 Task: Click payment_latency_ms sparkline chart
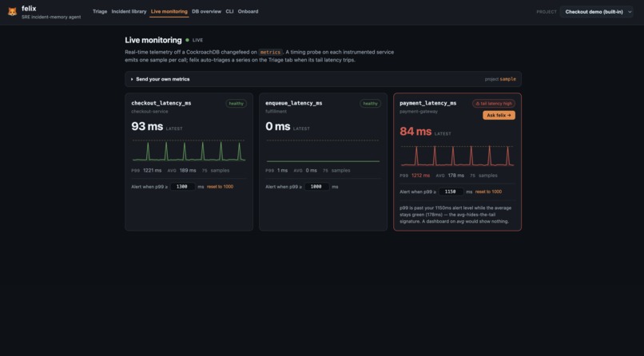tap(457, 156)
